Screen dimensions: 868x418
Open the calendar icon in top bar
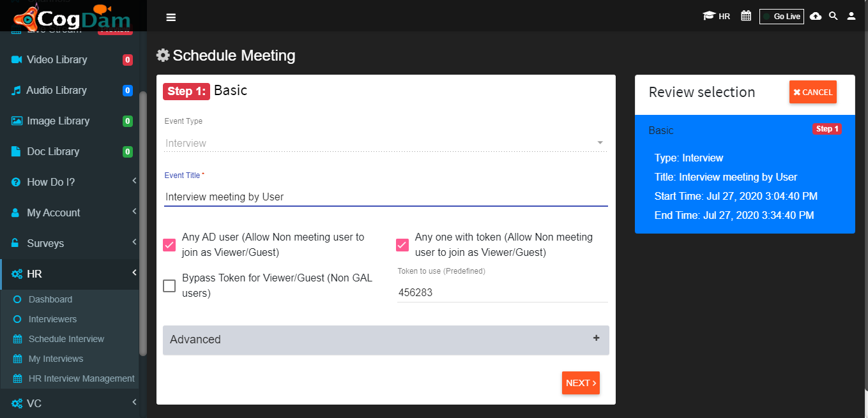pos(746,16)
